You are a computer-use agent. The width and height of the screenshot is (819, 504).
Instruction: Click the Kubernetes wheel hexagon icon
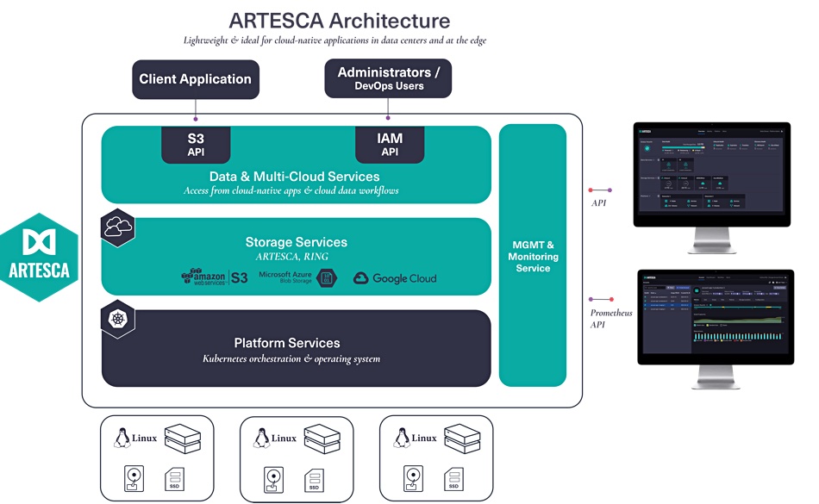click(x=118, y=319)
